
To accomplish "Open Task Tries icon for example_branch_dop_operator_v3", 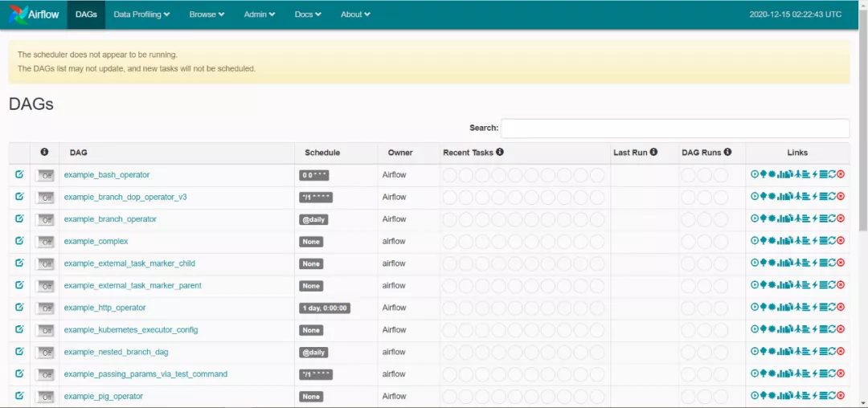I will 789,196.
